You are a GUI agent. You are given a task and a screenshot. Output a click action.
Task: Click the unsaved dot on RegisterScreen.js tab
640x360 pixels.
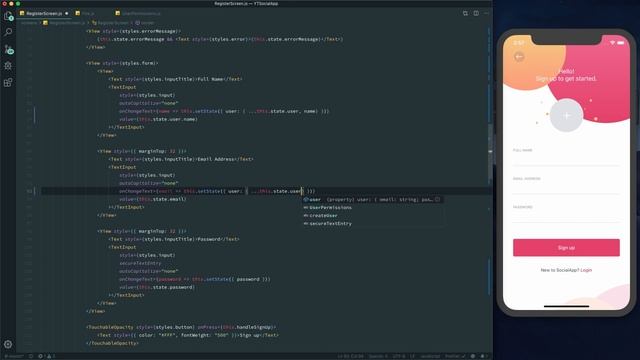[67, 13]
